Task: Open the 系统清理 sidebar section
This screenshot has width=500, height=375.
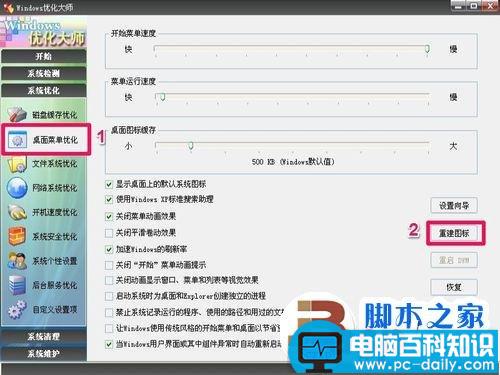Action: pos(44,336)
